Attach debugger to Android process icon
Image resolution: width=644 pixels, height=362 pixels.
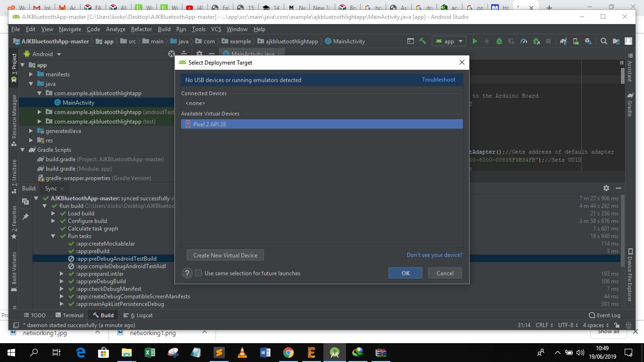536,41
